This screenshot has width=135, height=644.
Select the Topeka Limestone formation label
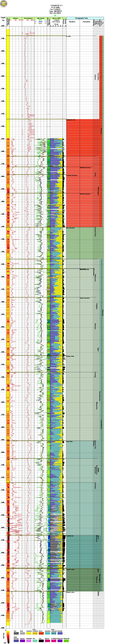point(85,298)
